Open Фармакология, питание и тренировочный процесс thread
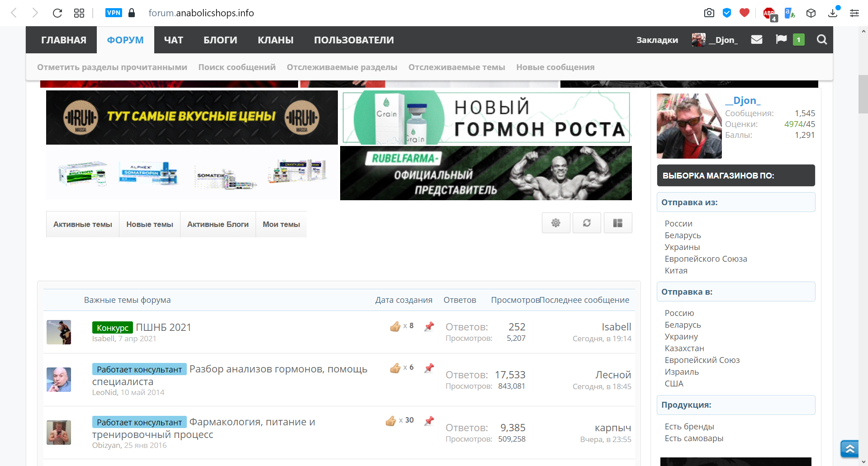 [204, 428]
